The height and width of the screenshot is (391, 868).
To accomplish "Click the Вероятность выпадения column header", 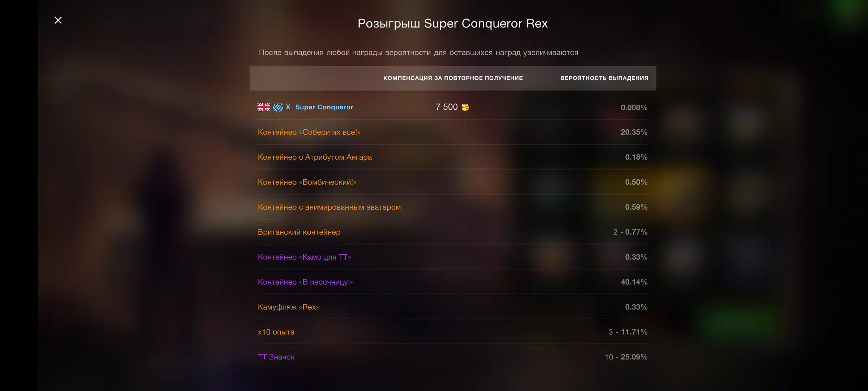I will tap(604, 78).
